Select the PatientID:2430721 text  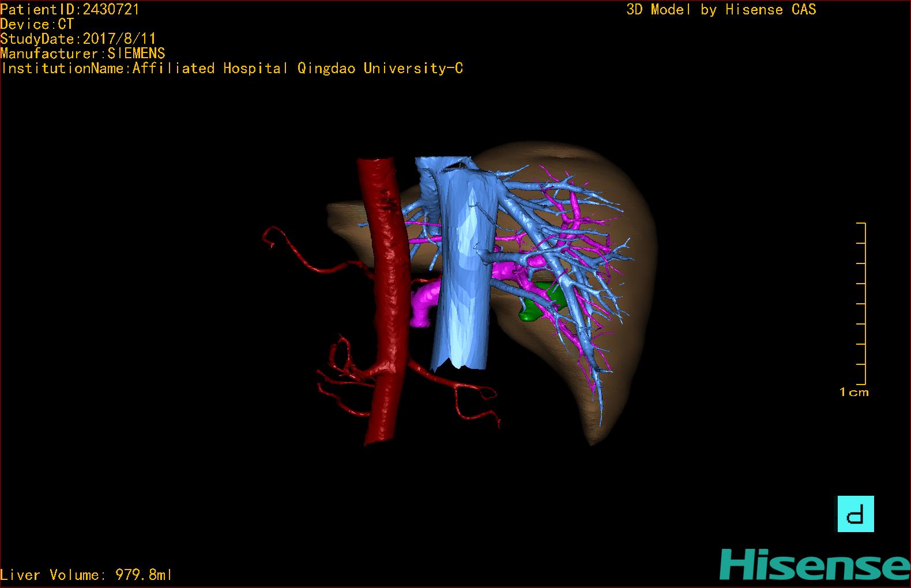[x=70, y=9]
